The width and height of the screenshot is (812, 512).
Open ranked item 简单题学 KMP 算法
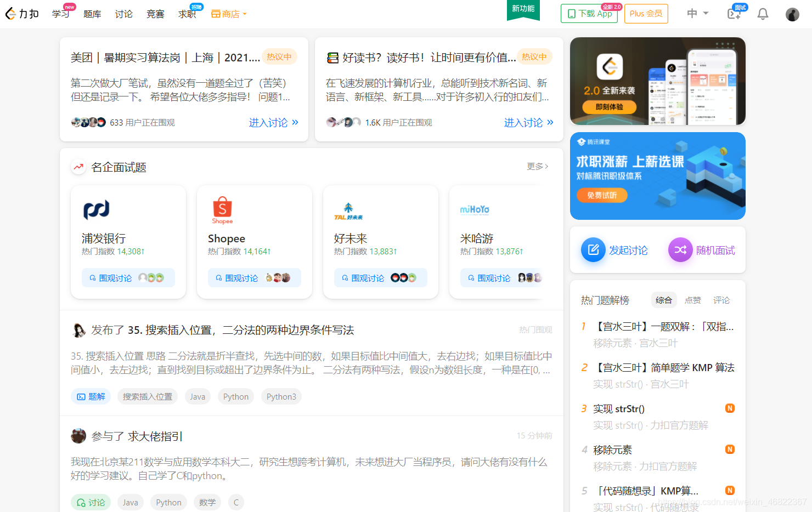663,367
